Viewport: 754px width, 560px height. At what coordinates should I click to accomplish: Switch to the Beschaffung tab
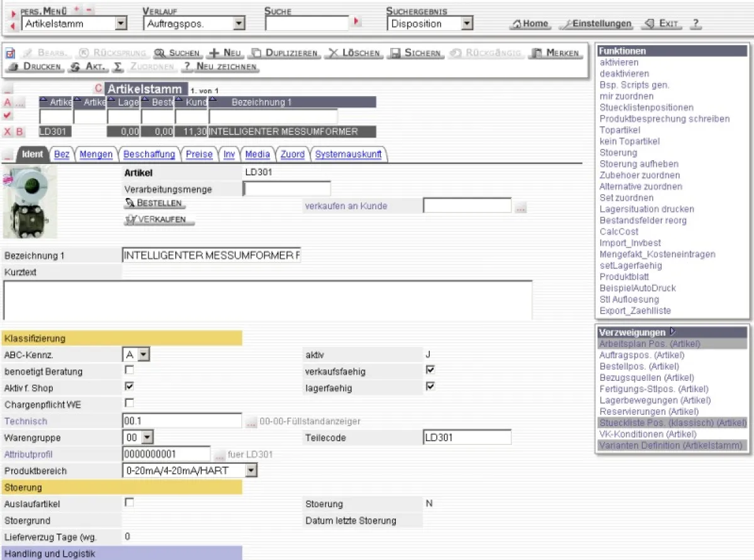tap(150, 155)
